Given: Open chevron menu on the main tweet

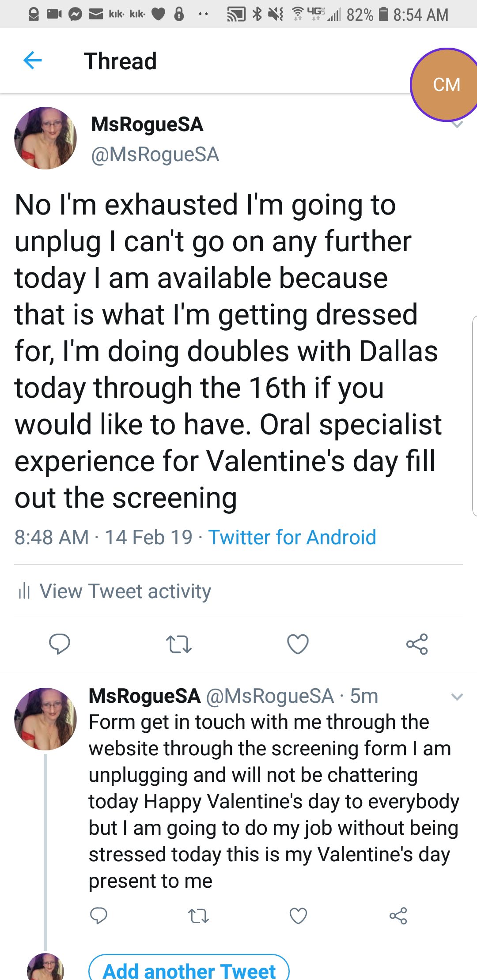Looking at the screenshot, I should pyautogui.click(x=458, y=125).
